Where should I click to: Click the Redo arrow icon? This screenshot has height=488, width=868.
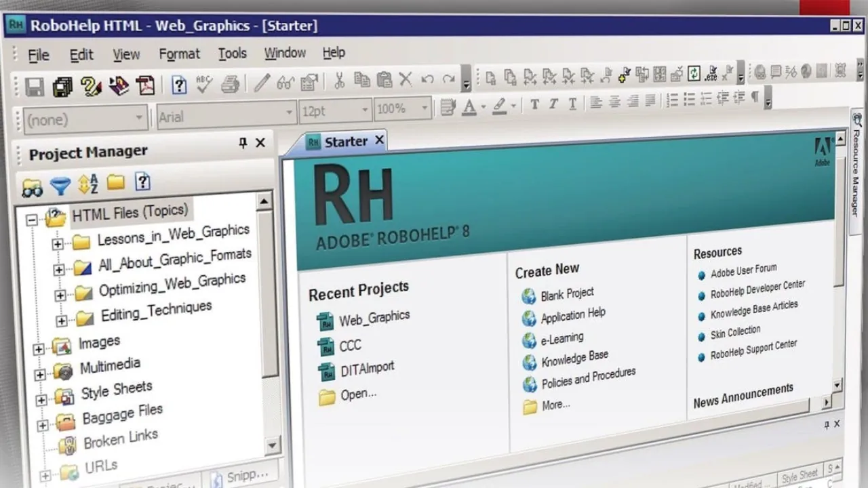pyautogui.click(x=448, y=79)
